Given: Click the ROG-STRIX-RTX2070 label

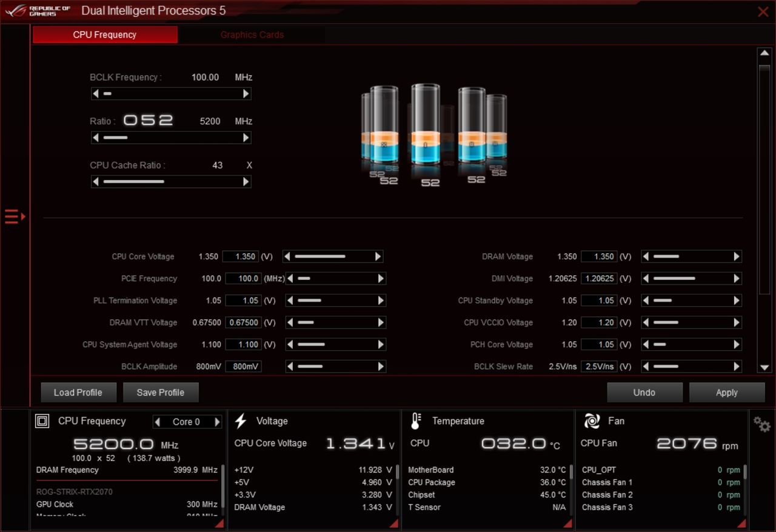Looking at the screenshot, I should point(75,492).
